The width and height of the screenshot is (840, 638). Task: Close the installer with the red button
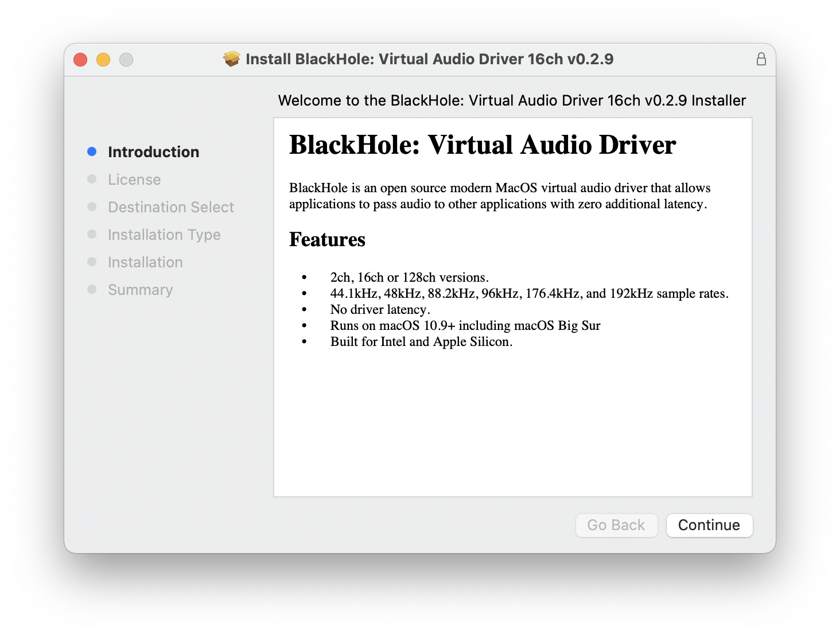pos(80,60)
